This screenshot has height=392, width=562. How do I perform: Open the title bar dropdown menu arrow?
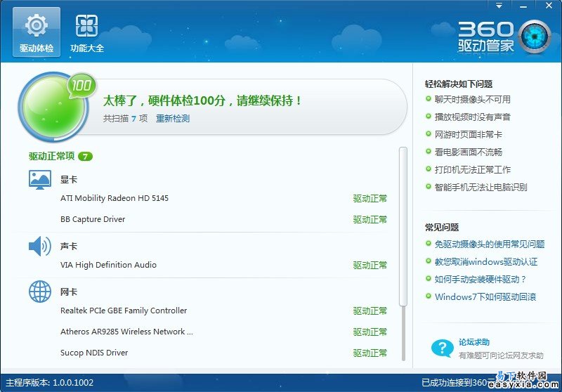tap(499, 6)
